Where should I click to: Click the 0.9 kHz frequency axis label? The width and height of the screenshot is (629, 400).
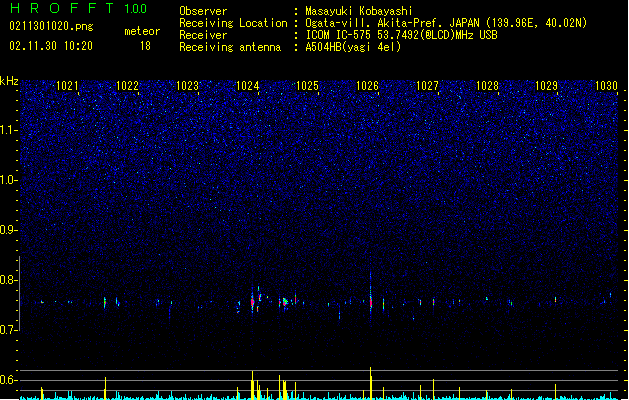[9, 230]
